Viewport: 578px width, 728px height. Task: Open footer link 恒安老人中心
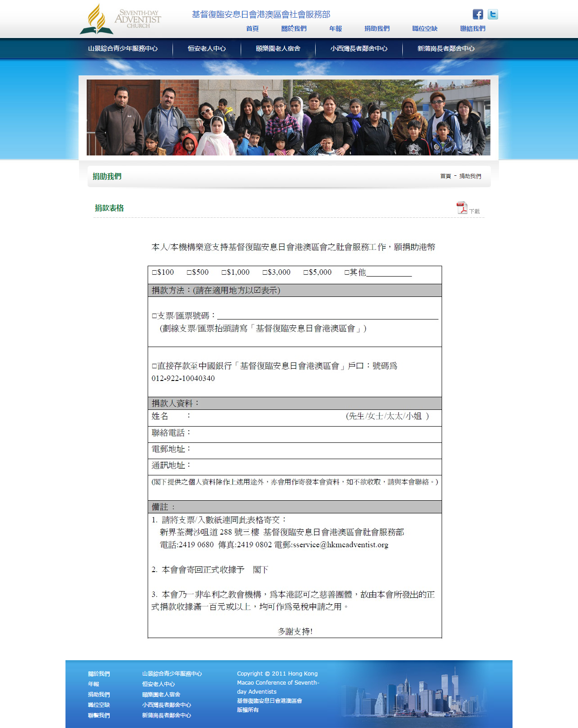[158, 684]
